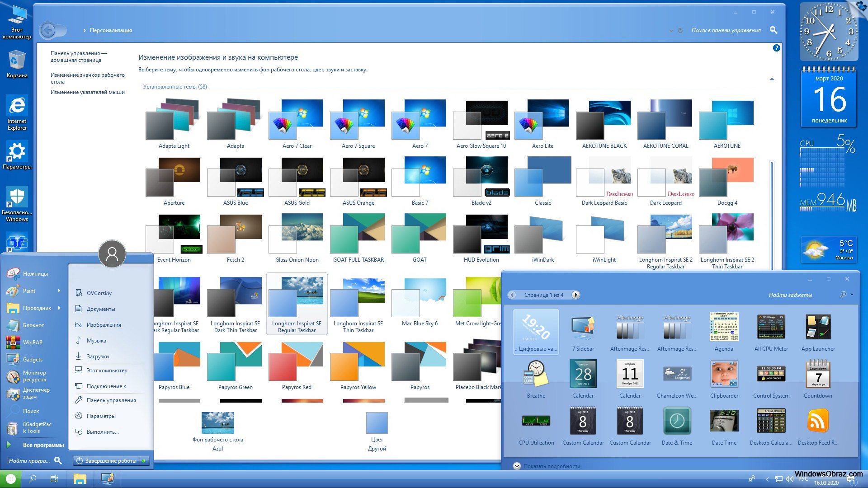Open Documents in the Start menu
The height and width of the screenshot is (488, 868).
tap(101, 309)
